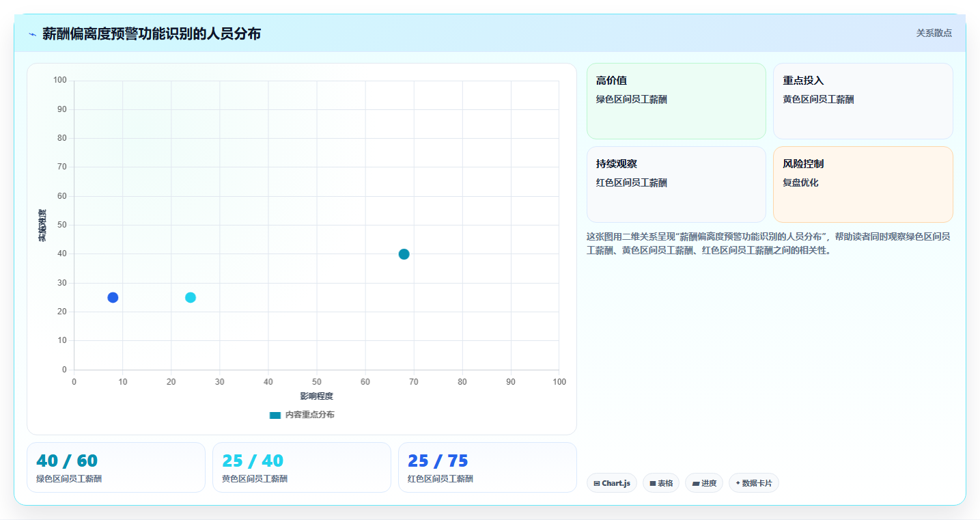980x520 pixels.
Task: Click the 25 / 40 stat value
Action: click(x=253, y=461)
